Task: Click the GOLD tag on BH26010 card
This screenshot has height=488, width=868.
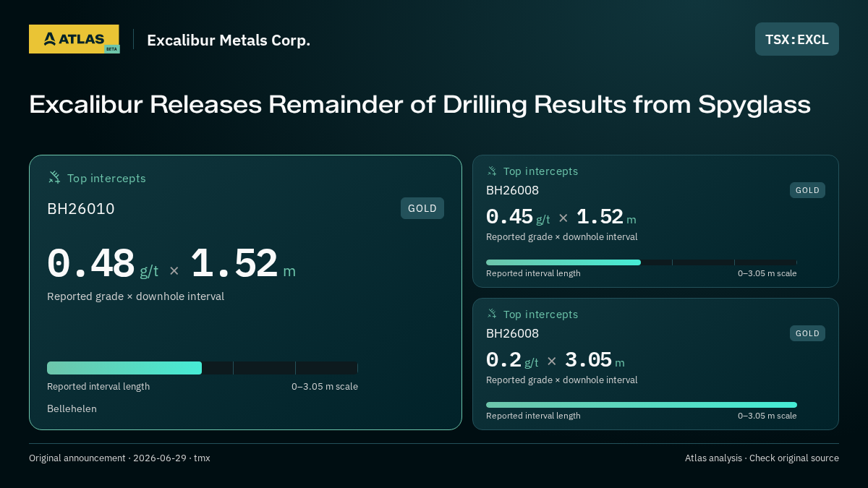Action: 422,208
